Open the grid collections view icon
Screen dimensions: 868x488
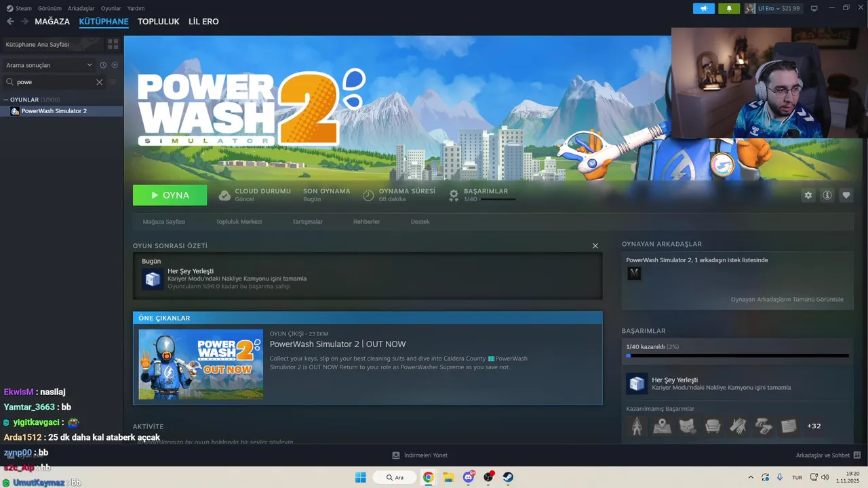[113, 44]
